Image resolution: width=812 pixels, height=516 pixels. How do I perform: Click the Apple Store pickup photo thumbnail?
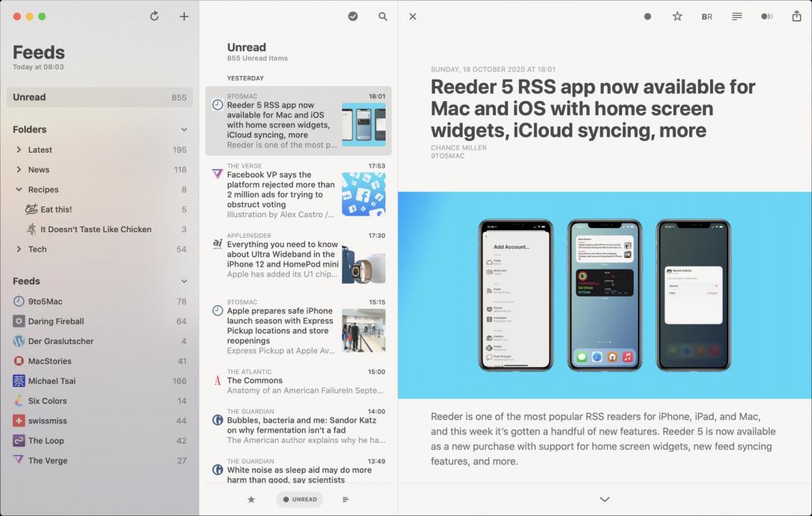click(363, 330)
